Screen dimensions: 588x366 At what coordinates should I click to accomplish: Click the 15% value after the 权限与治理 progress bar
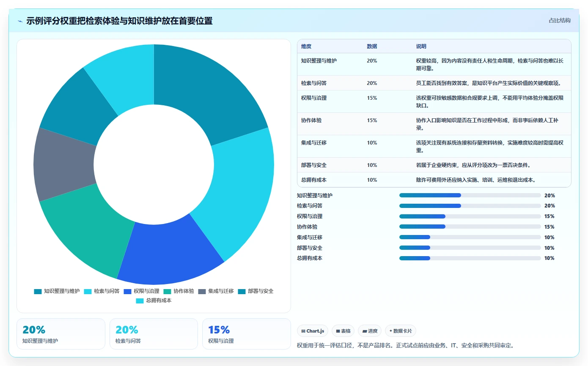[550, 216]
